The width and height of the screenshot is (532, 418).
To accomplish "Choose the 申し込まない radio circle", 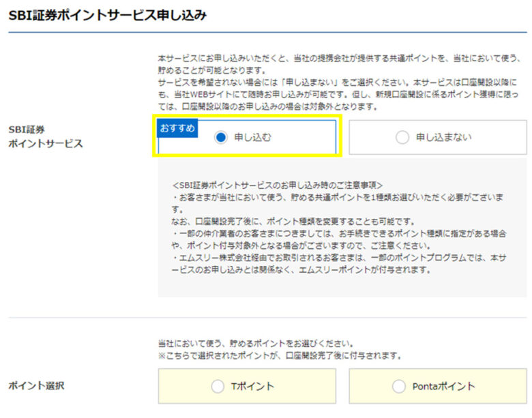I will point(402,138).
